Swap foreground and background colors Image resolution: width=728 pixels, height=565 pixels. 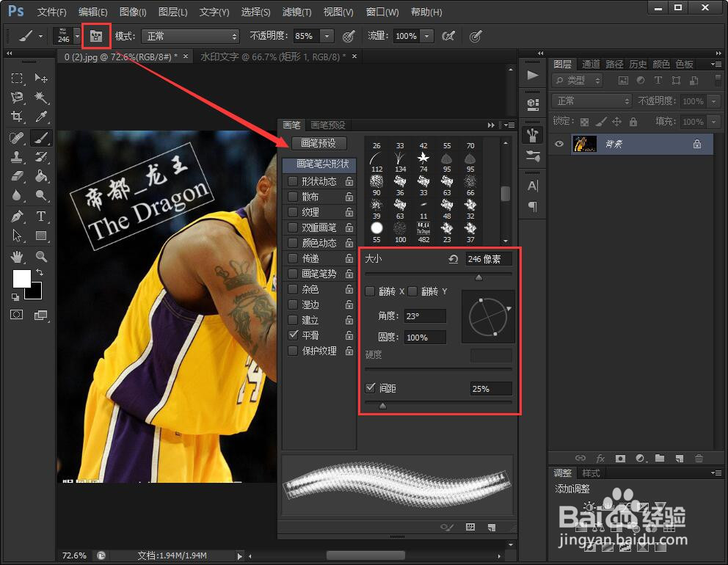coord(40,272)
